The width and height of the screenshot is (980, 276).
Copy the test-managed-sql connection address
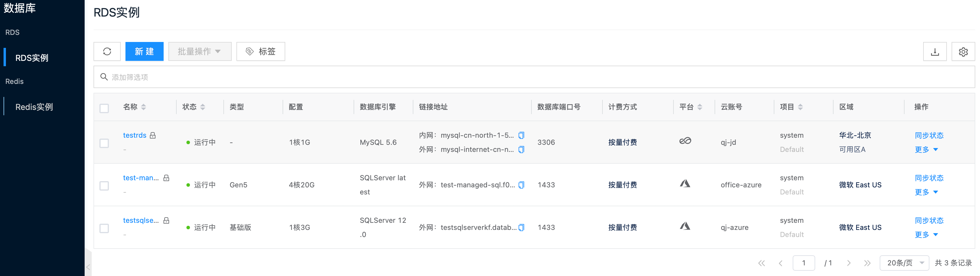[x=521, y=185]
